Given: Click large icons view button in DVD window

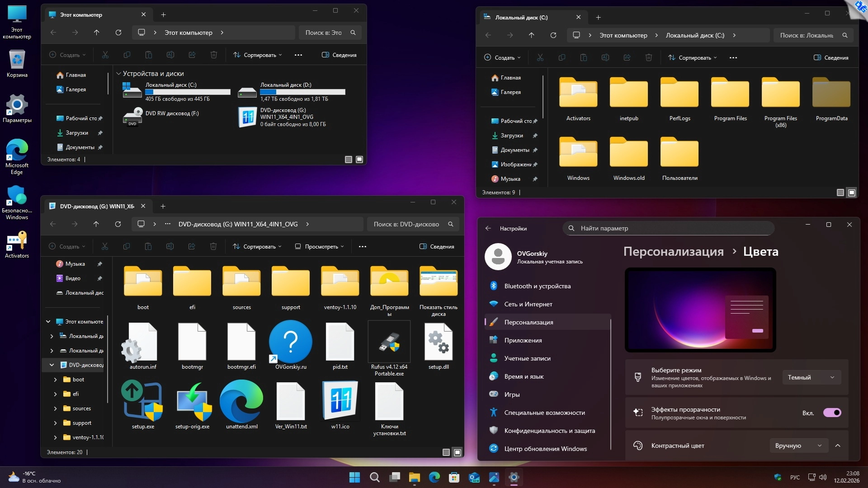Looking at the screenshot, I should coord(458,452).
